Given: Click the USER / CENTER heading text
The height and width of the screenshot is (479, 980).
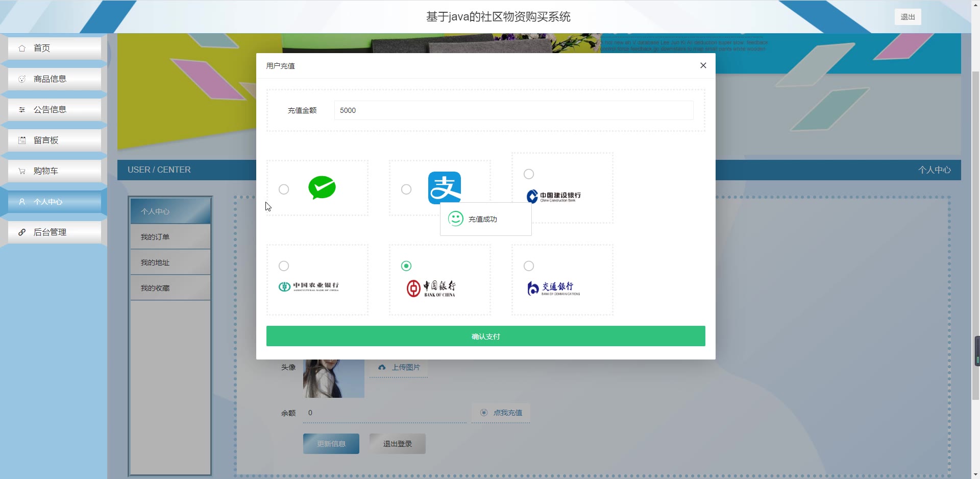Looking at the screenshot, I should click(159, 170).
